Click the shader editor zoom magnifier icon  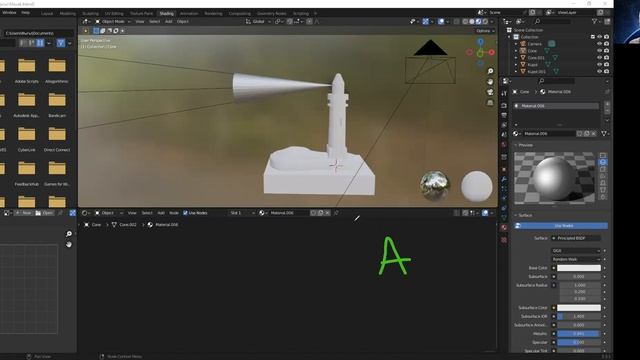pyautogui.click(x=69, y=234)
